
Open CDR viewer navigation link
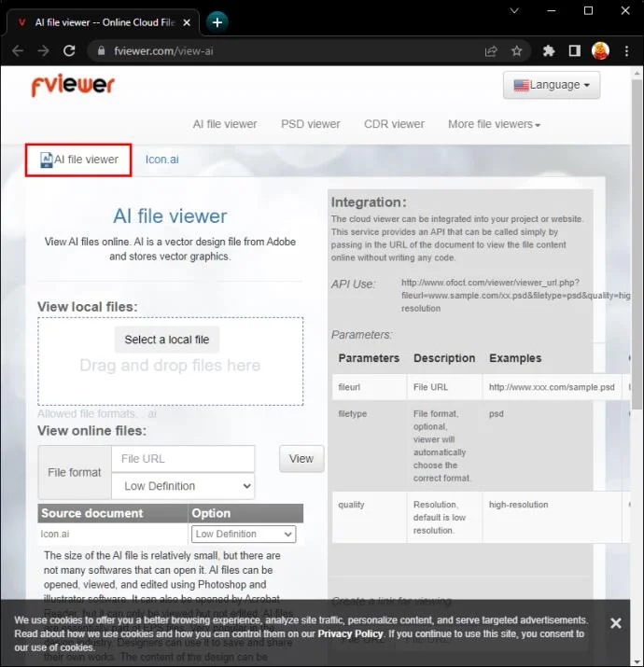tap(394, 124)
